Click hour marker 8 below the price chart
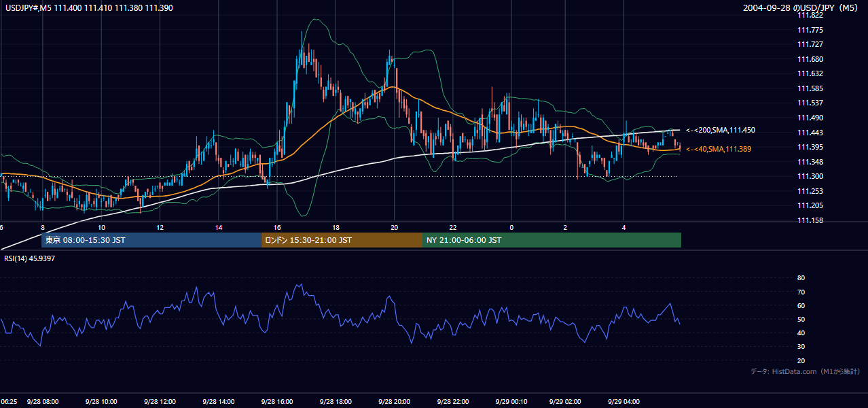Image resolution: width=868 pixels, height=408 pixels. coord(43,227)
